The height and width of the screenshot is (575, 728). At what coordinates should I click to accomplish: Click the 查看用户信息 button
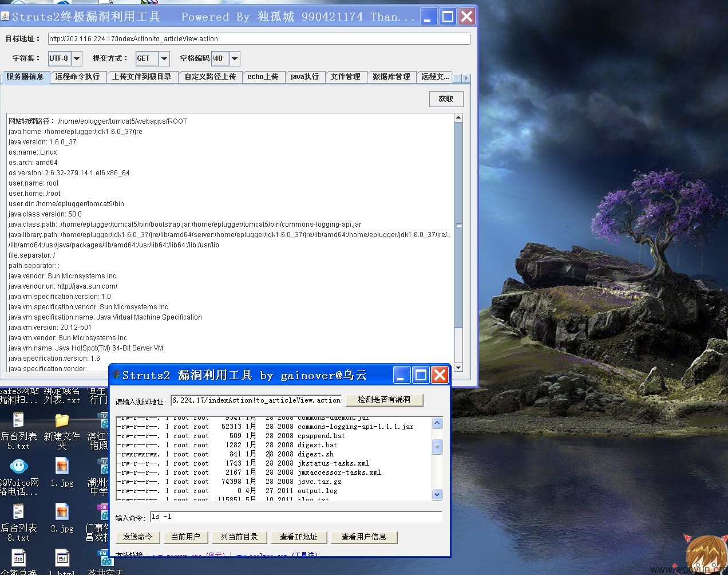(x=363, y=537)
